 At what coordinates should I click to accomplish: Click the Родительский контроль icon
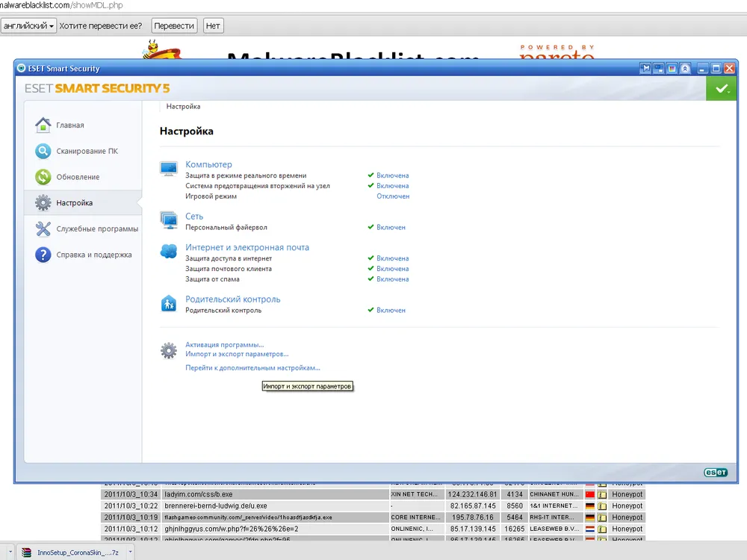[169, 303]
